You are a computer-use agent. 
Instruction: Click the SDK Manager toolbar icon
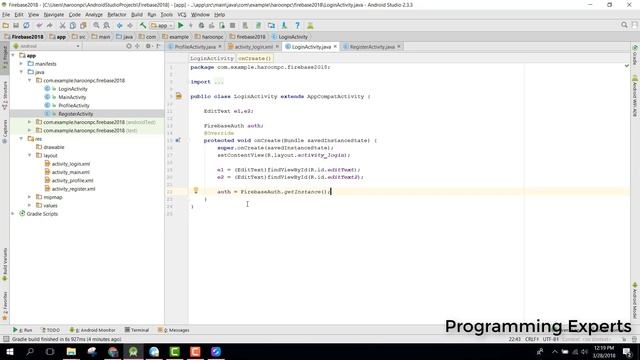[x=284, y=25]
